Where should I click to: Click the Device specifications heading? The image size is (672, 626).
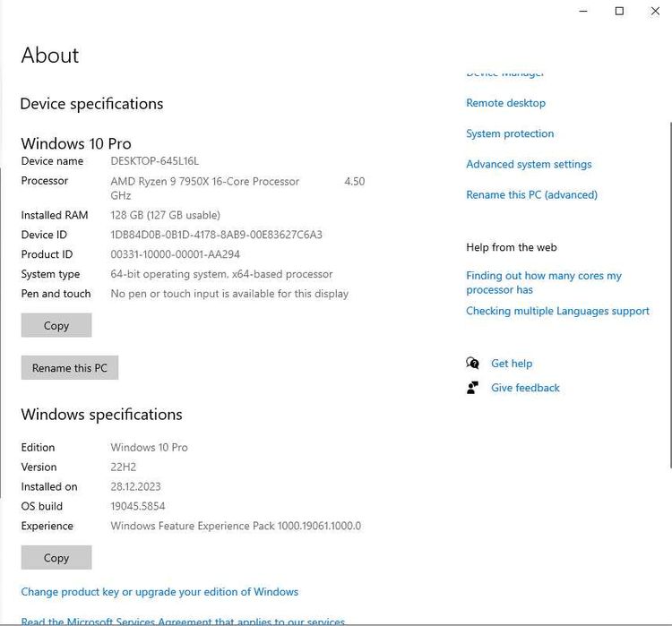(x=91, y=104)
